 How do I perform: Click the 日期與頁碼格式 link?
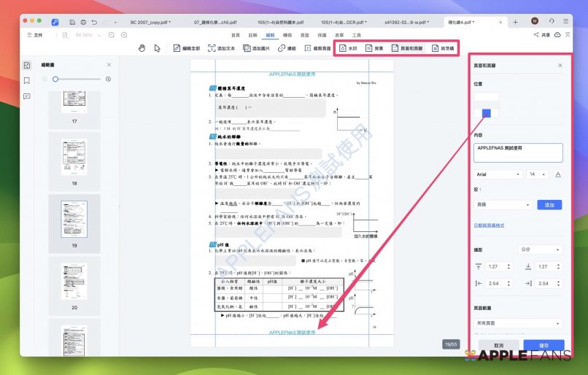pos(490,225)
